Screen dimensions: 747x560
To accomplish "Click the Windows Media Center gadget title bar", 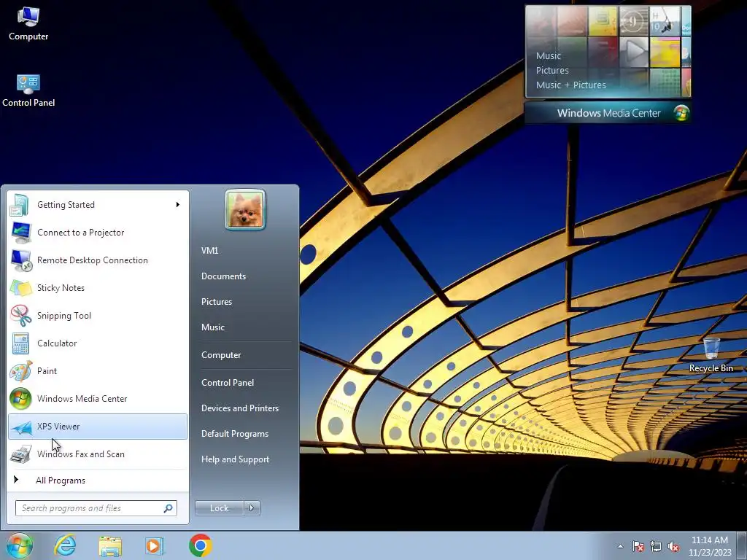I will (608, 113).
